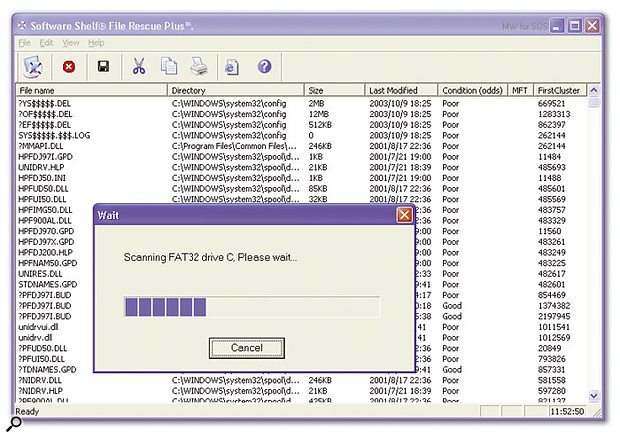Viewport: 620px width, 438px height.
Task: Click the floppy disk save icon
Action: pyautogui.click(x=102, y=67)
